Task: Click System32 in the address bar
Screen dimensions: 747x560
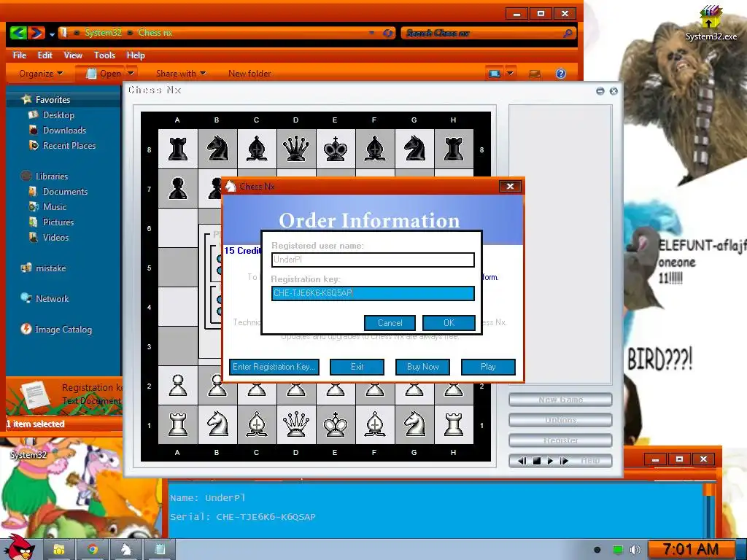Action: (103, 32)
